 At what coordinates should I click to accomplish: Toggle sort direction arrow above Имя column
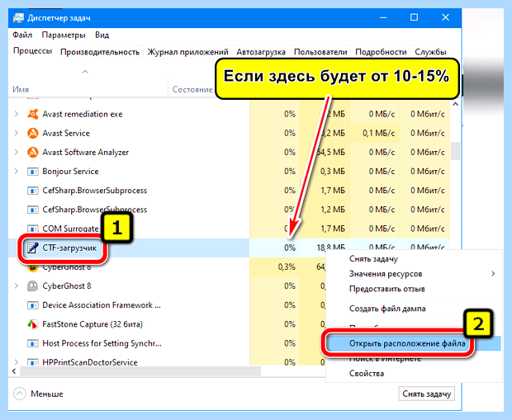point(85,72)
